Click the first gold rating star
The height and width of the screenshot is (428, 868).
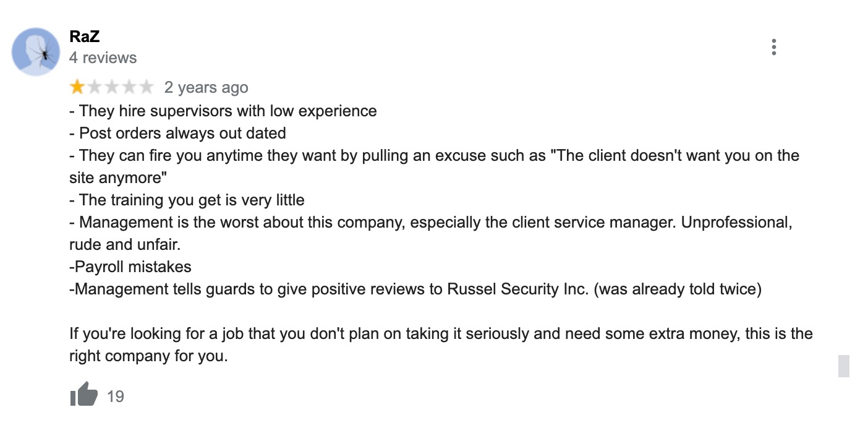pyautogui.click(x=77, y=87)
